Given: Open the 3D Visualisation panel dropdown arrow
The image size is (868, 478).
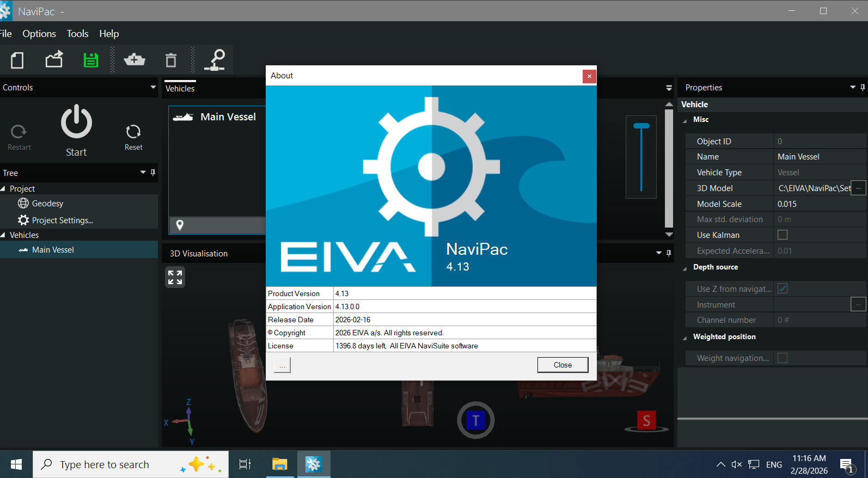Looking at the screenshot, I should point(659,253).
